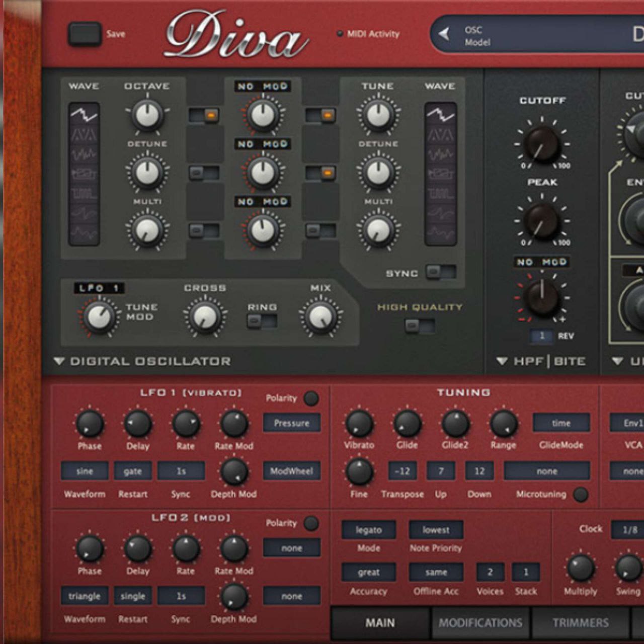Toggle the mod switch next to the OCTAVE knob
Screen dimensions: 644x644
point(204,116)
